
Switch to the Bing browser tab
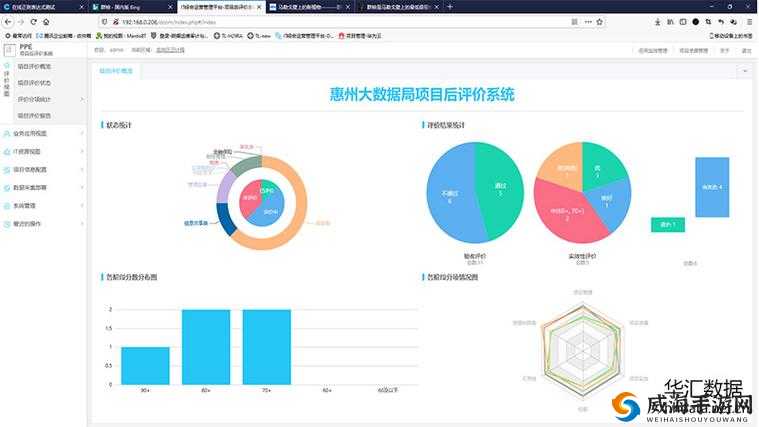[x=132, y=7]
